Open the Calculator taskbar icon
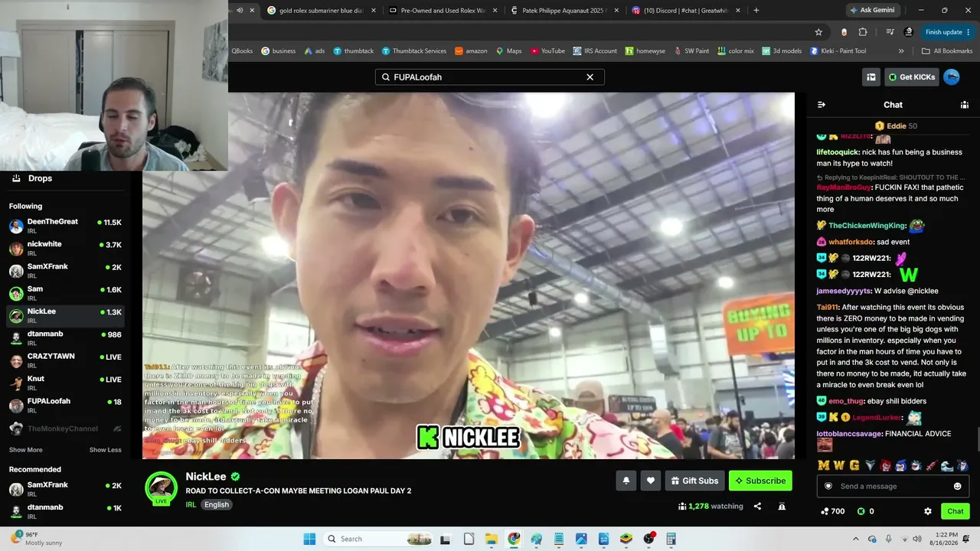Image resolution: width=980 pixels, height=551 pixels. click(x=671, y=539)
